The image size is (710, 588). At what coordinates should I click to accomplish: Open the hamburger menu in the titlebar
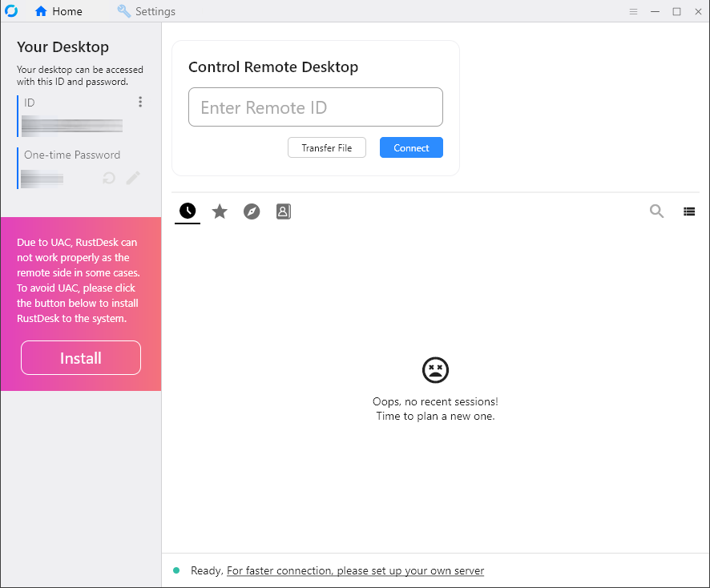click(633, 11)
